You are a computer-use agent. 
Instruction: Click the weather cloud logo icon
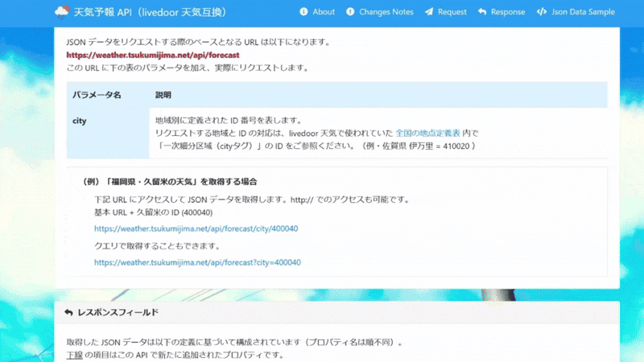click(x=62, y=12)
